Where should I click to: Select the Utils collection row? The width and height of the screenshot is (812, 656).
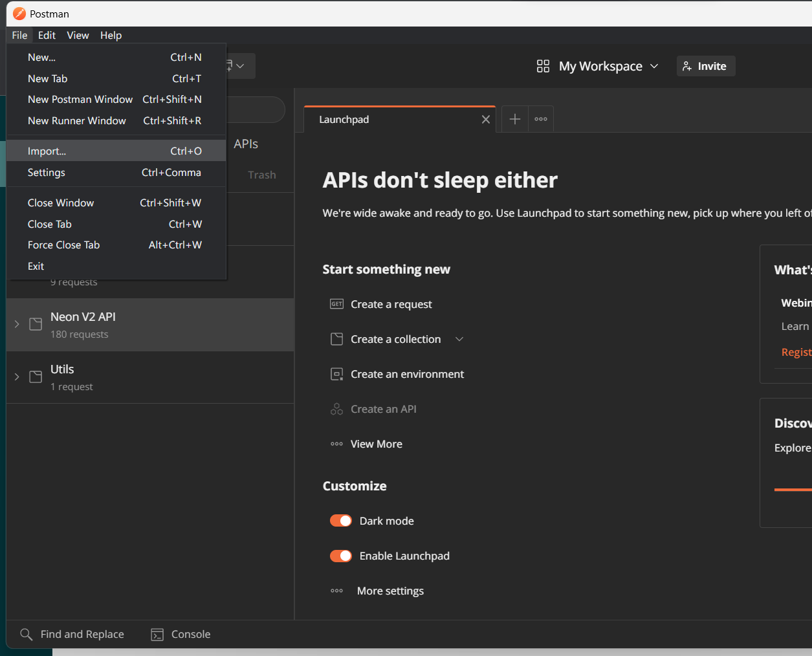150,377
